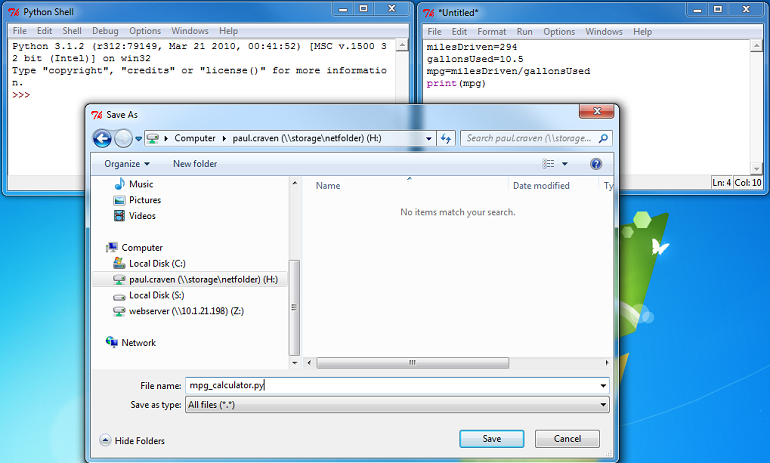Click the Save button
This screenshot has height=463, width=770.
tap(491, 439)
